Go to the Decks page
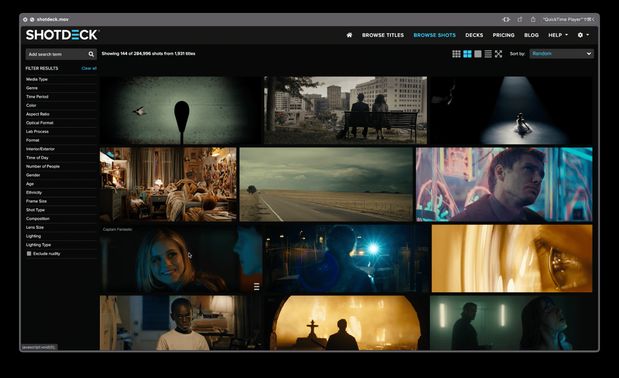619x378 pixels. point(474,35)
